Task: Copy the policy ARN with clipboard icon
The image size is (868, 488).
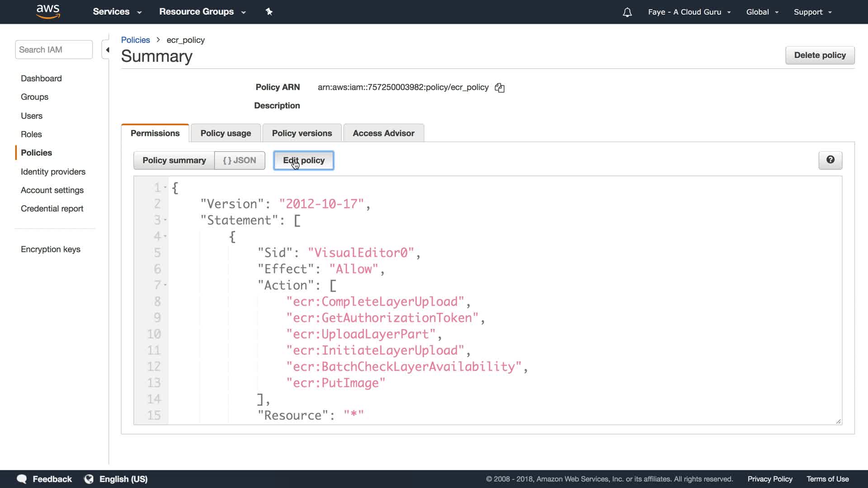Action: (x=500, y=88)
